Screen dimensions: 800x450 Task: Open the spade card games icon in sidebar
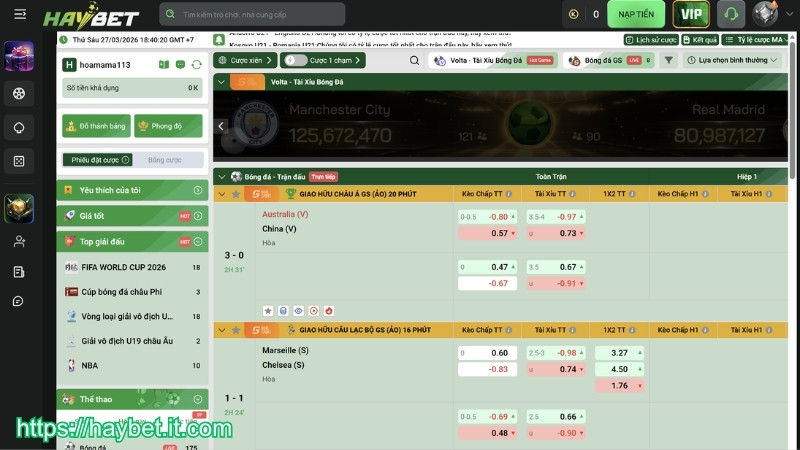[19, 128]
